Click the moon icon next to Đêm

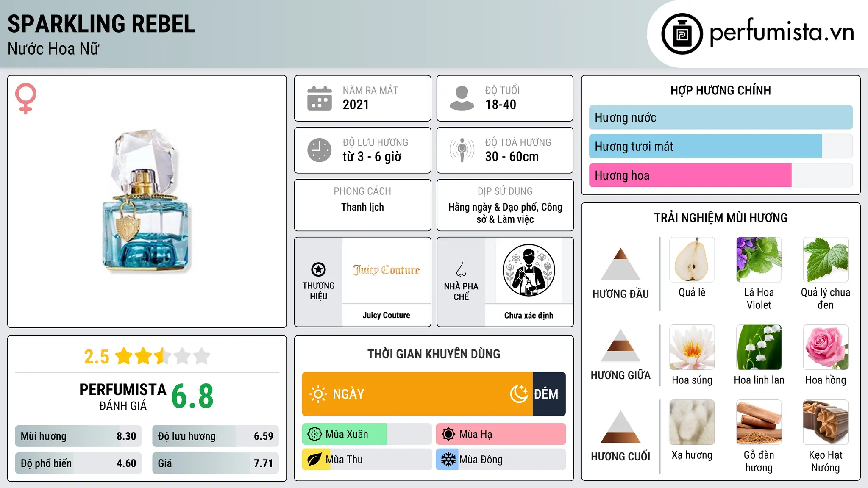coord(519,394)
